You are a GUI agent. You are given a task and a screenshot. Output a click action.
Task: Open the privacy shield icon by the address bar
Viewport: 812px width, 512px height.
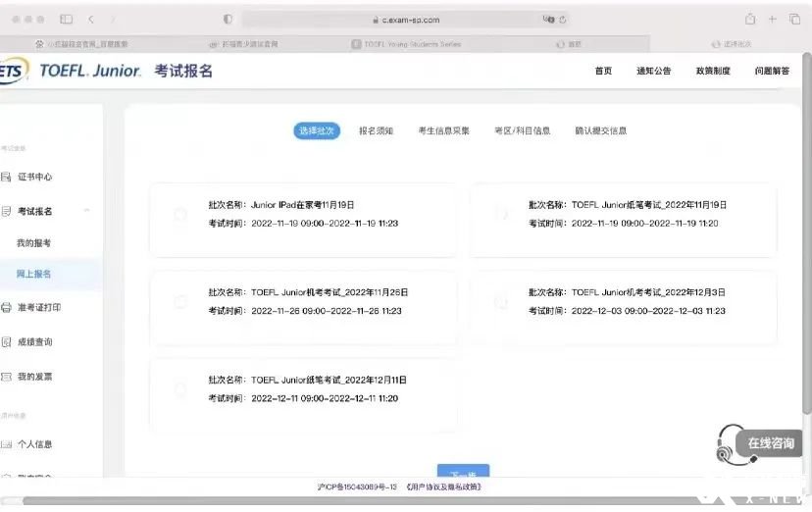coord(228,20)
